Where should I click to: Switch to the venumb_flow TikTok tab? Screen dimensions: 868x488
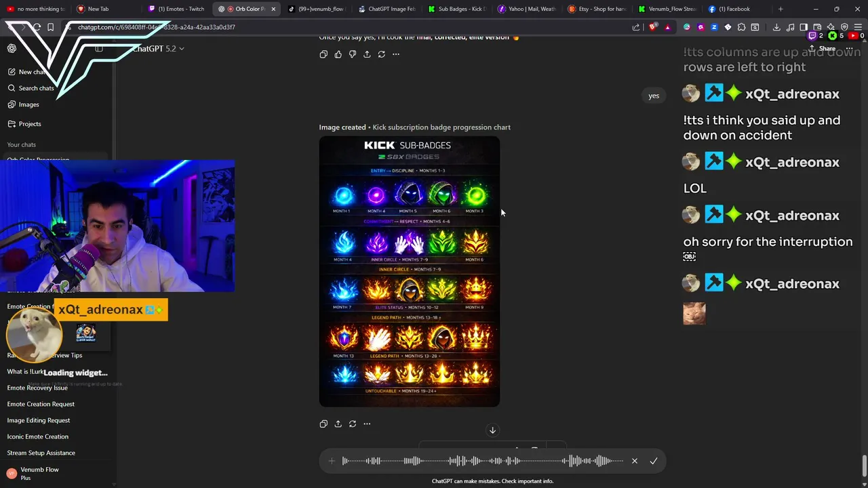pos(317,9)
